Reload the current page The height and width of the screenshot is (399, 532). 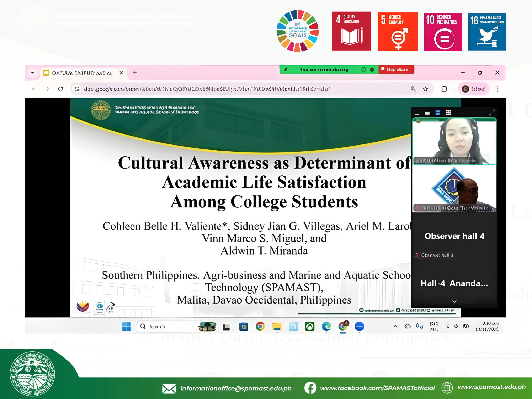tap(60, 89)
